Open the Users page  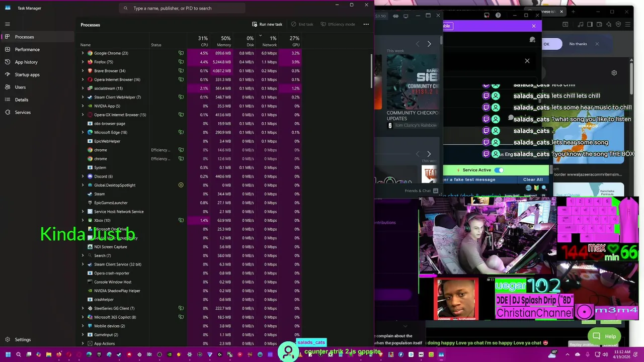[37, 87]
